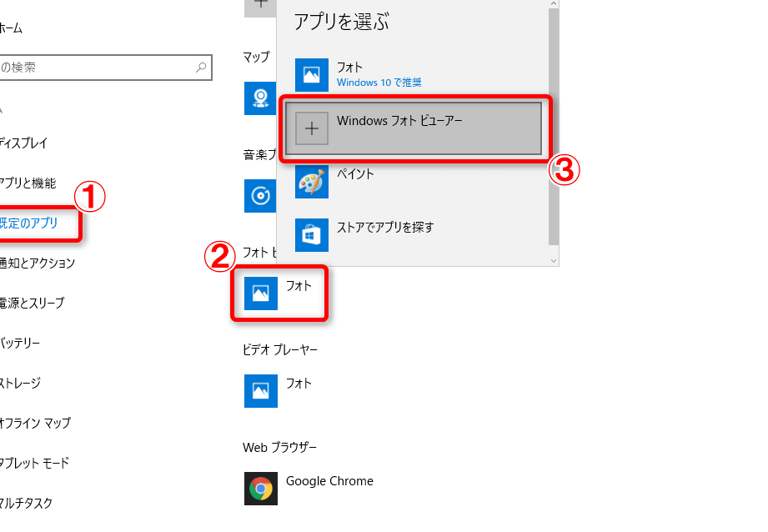Switch to 電源とスリープ settings
The width and height of the screenshot is (768, 532).
[32, 303]
